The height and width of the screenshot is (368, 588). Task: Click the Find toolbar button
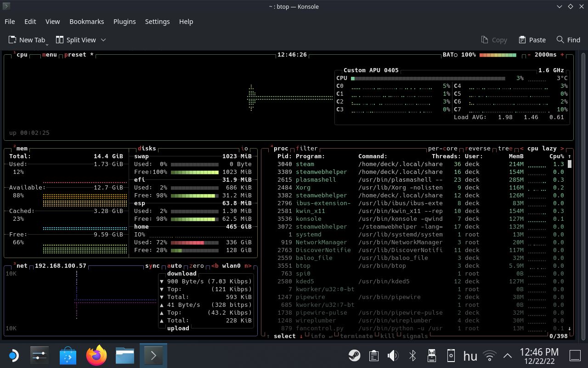click(x=568, y=40)
